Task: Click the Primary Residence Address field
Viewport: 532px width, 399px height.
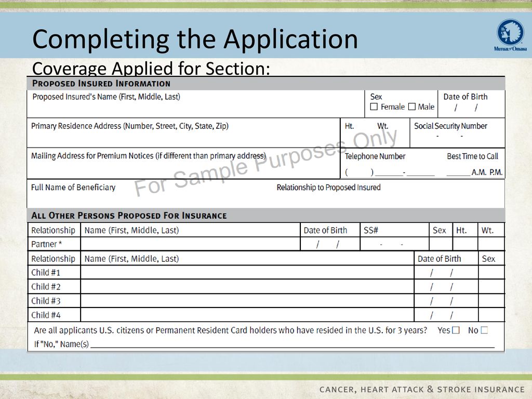Action: [x=183, y=133]
